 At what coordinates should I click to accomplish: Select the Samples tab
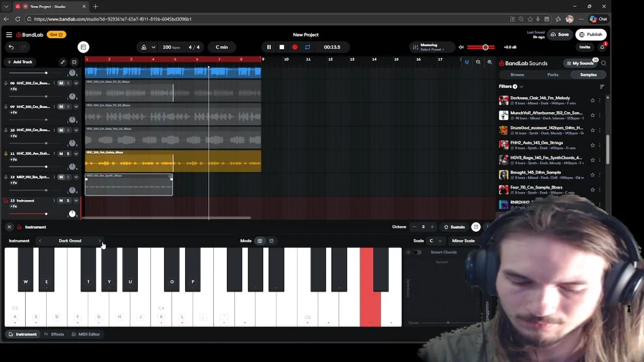[588, 75]
